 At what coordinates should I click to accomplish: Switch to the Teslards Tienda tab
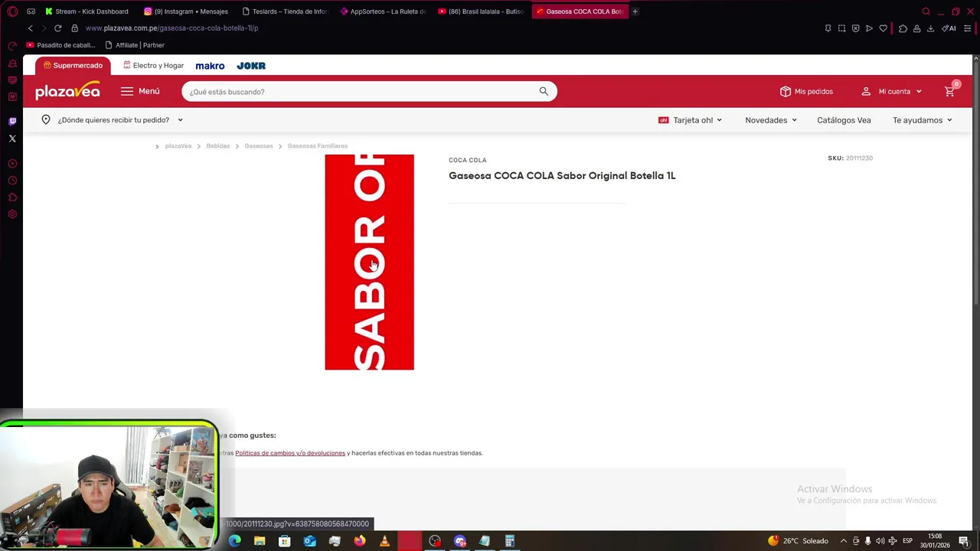point(284,11)
